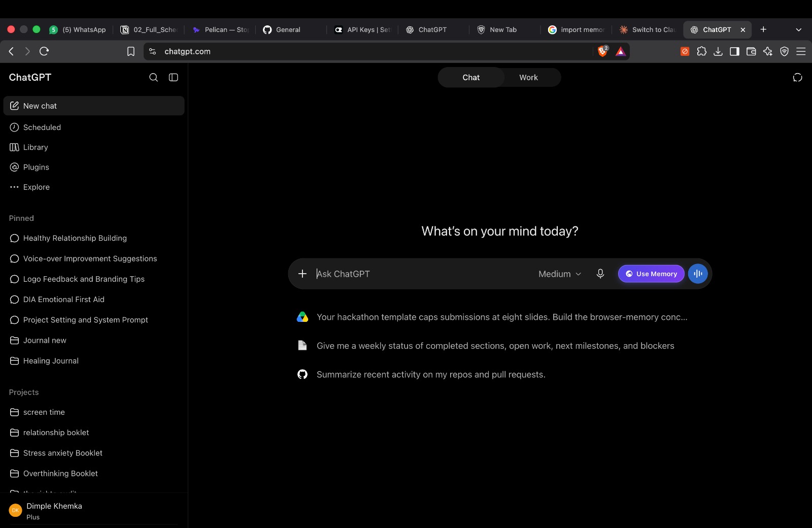Screen dimensions: 812x528
Task: Toggle browser sidebar panel icon in toolbar
Action: pyautogui.click(x=734, y=51)
